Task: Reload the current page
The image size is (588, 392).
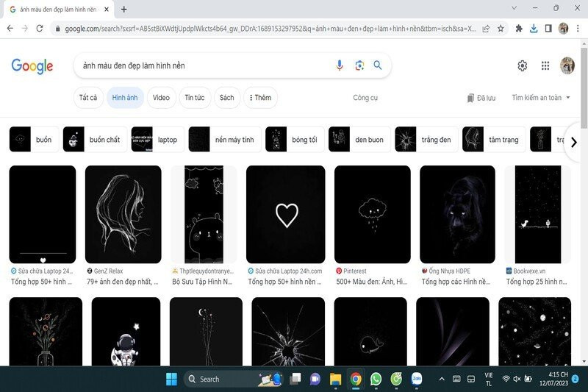Action: (40, 29)
